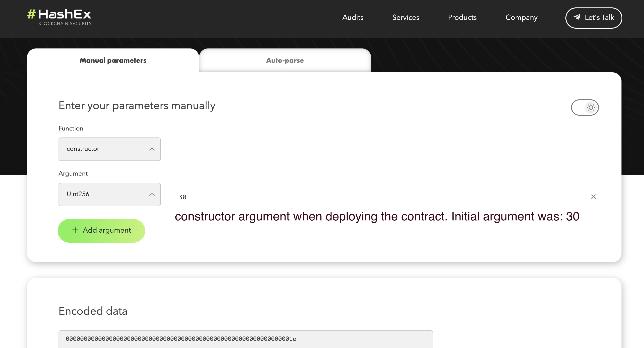Click the chevron in constructor dropdown
This screenshot has width=644, height=348.
pos(152,149)
